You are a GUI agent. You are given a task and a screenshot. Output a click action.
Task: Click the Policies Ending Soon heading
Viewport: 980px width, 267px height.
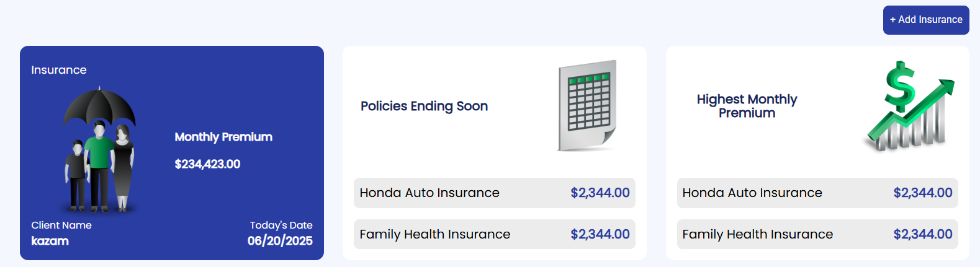(424, 106)
